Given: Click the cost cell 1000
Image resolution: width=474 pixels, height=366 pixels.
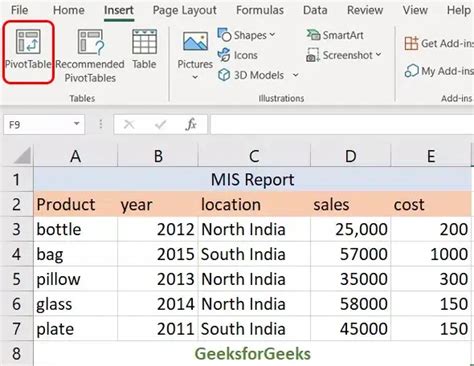Looking at the screenshot, I should 431,254.
